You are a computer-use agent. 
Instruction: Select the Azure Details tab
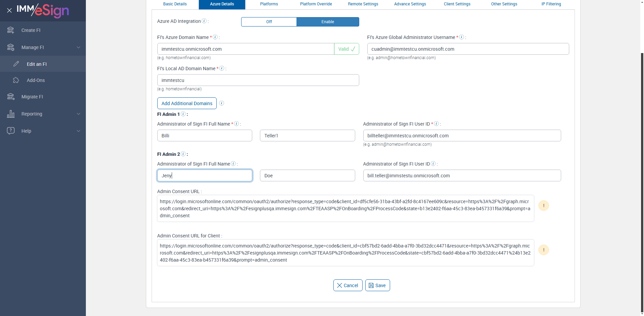point(222,4)
